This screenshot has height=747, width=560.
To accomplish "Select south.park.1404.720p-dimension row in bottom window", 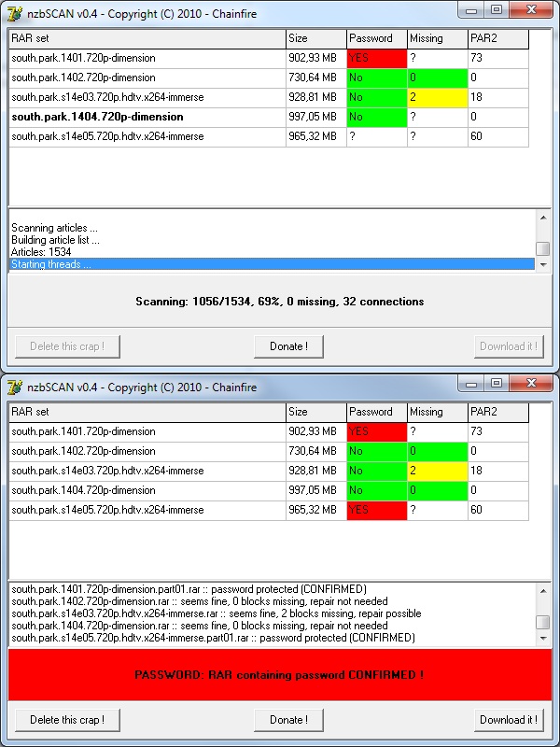I will click(269, 490).
